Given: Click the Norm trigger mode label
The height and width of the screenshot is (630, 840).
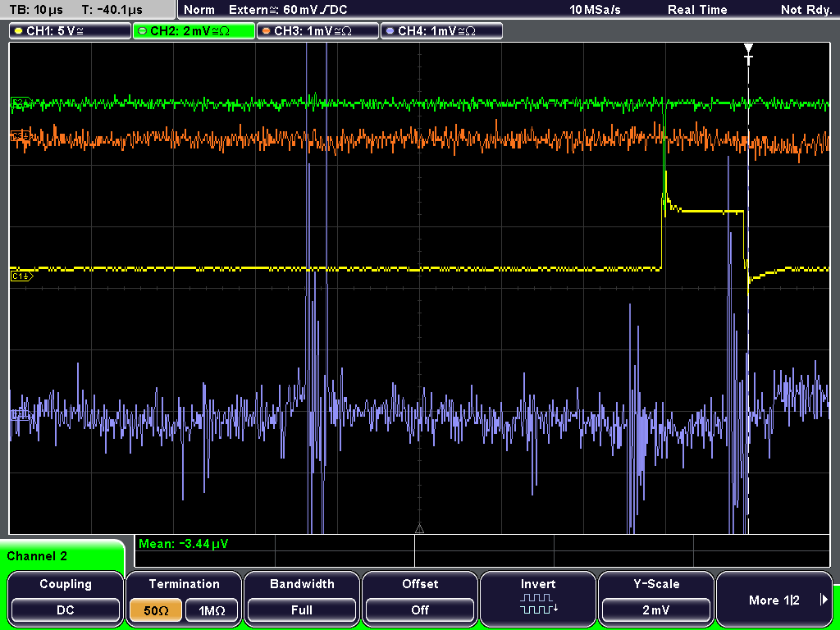Looking at the screenshot, I should click(199, 10).
